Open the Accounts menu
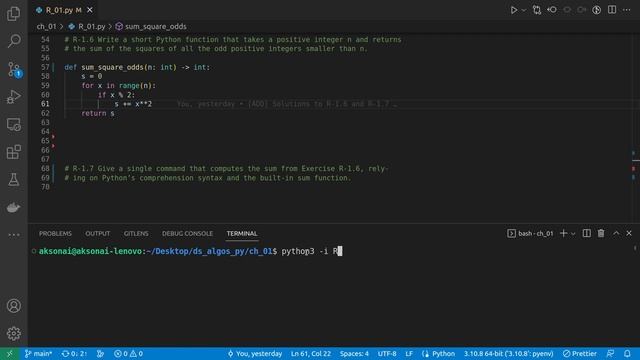The width and height of the screenshot is (640, 360). pyautogui.click(x=13, y=306)
